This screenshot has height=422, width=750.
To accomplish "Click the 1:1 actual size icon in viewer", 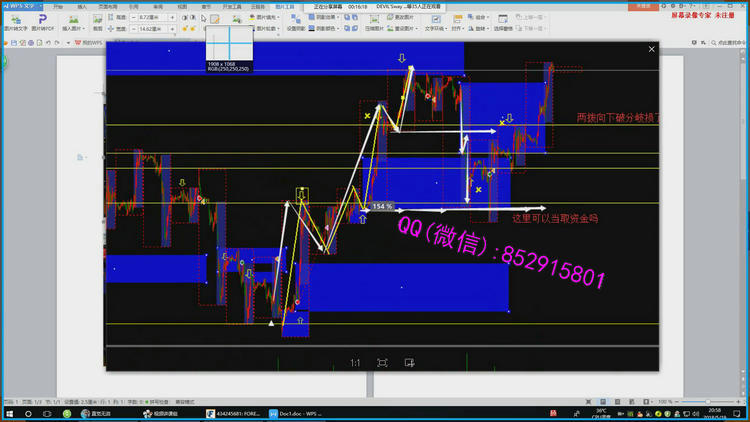I will pos(355,362).
